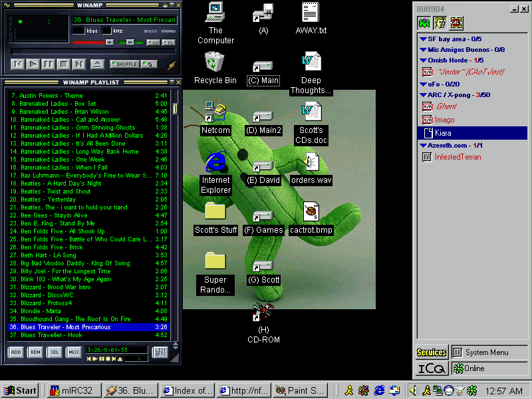Open the ICQ System Menu
532x399 pixels.
(489, 352)
